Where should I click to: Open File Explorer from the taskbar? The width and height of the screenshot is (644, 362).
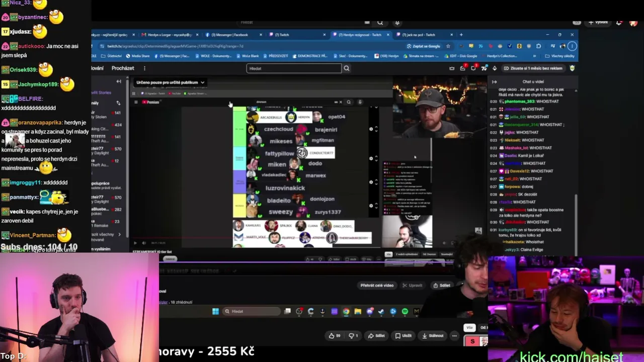(358, 312)
